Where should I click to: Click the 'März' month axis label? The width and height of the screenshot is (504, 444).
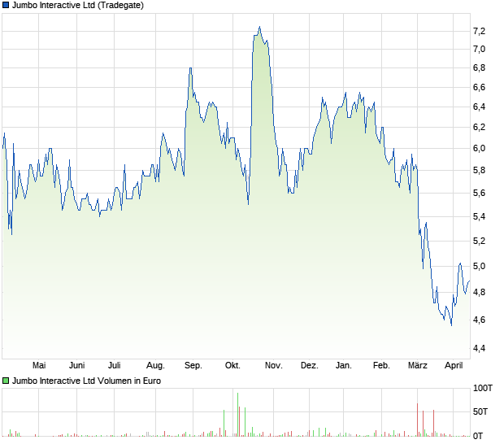tap(418, 366)
